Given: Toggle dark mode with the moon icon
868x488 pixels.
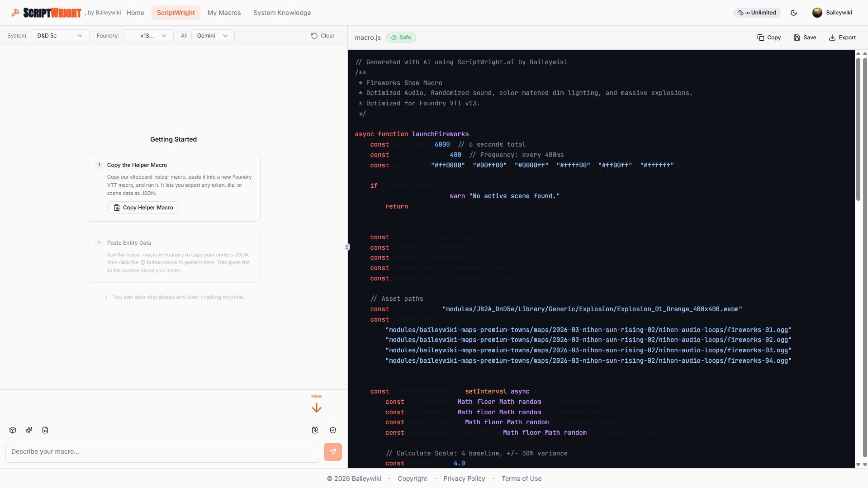Looking at the screenshot, I should click(794, 13).
